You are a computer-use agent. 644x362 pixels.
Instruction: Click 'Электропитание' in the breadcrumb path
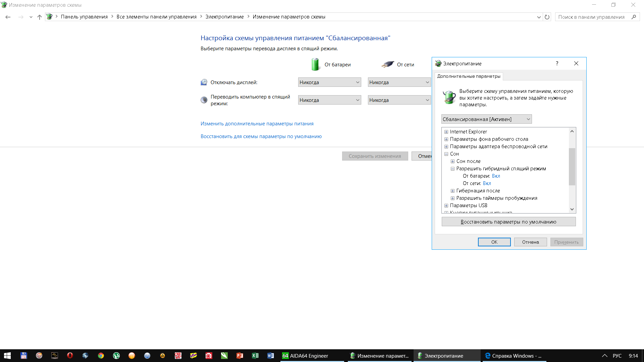pos(224,17)
